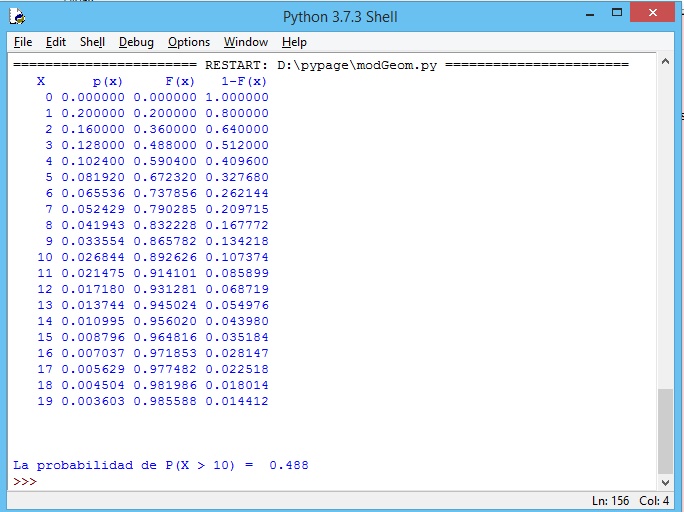Image resolution: width=684 pixels, height=512 pixels.
Task: Open the Window menu
Action: (x=246, y=42)
